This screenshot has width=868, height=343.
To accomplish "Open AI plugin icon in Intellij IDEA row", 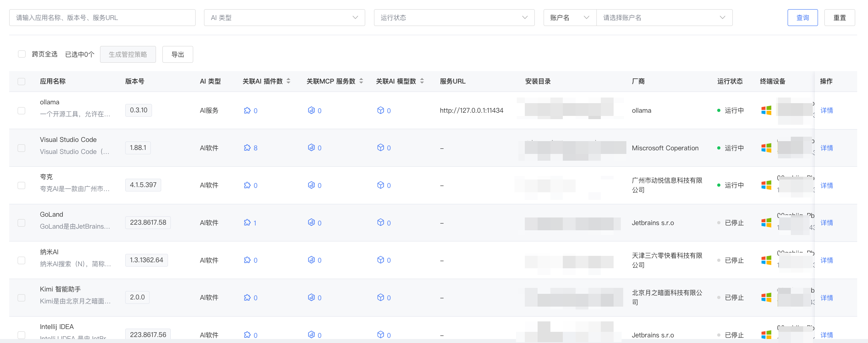I will point(247,335).
